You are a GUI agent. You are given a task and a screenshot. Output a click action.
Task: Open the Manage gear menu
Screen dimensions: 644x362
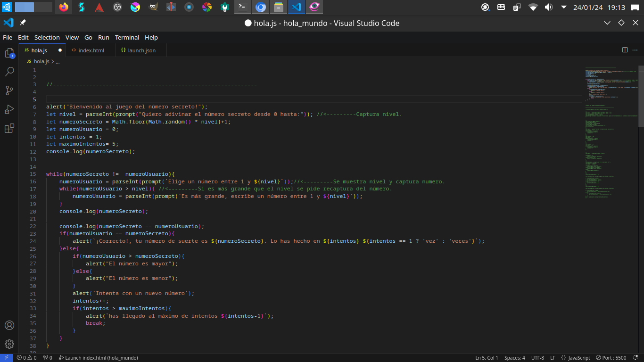coord(9,344)
